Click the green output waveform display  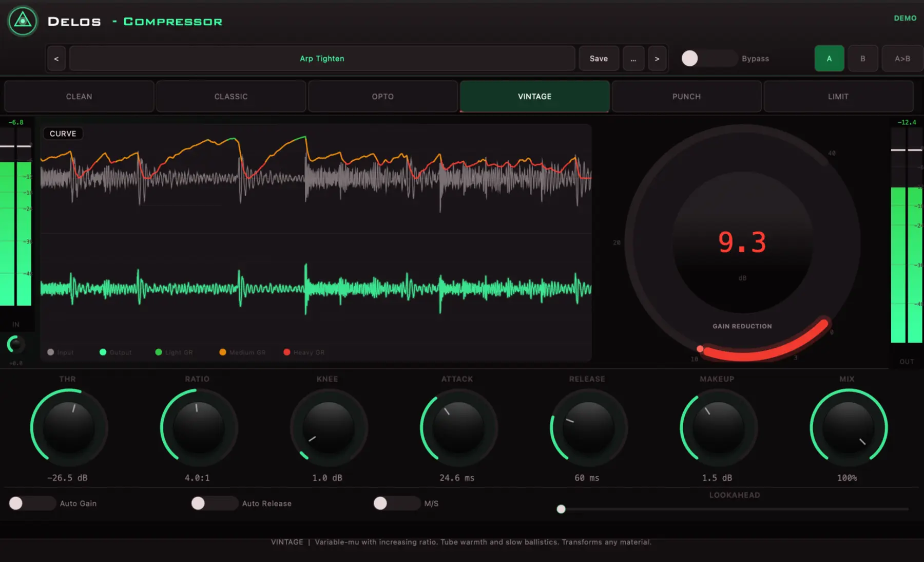pos(316,288)
